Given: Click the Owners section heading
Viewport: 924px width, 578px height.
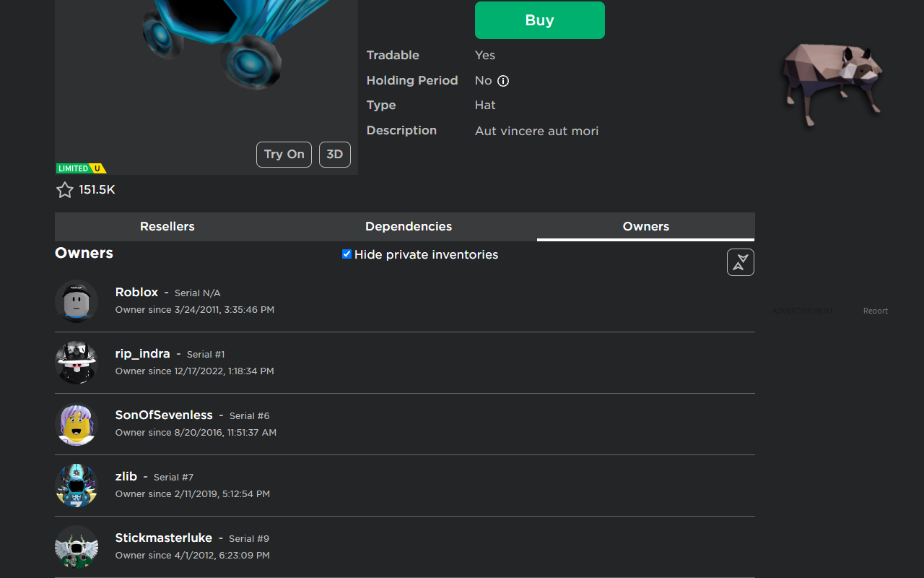Looking at the screenshot, I should tap(84, 253).
